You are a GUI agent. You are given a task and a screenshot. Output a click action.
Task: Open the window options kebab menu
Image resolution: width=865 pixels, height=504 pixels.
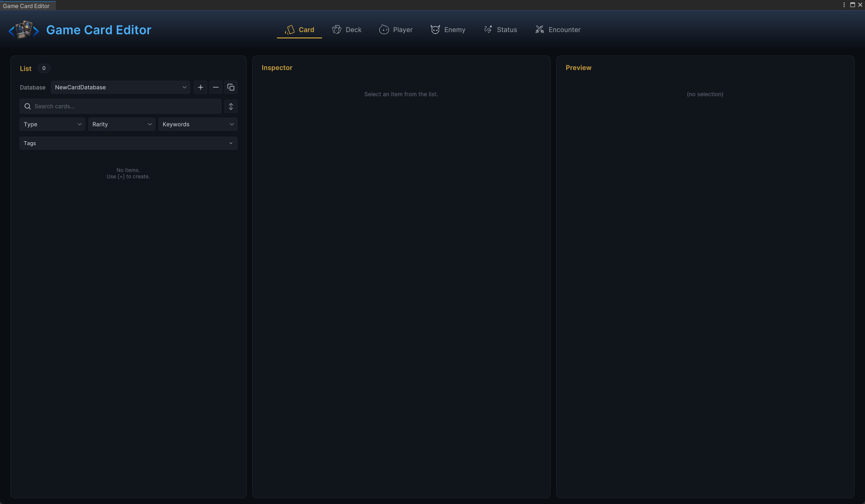tap(844, 5)
